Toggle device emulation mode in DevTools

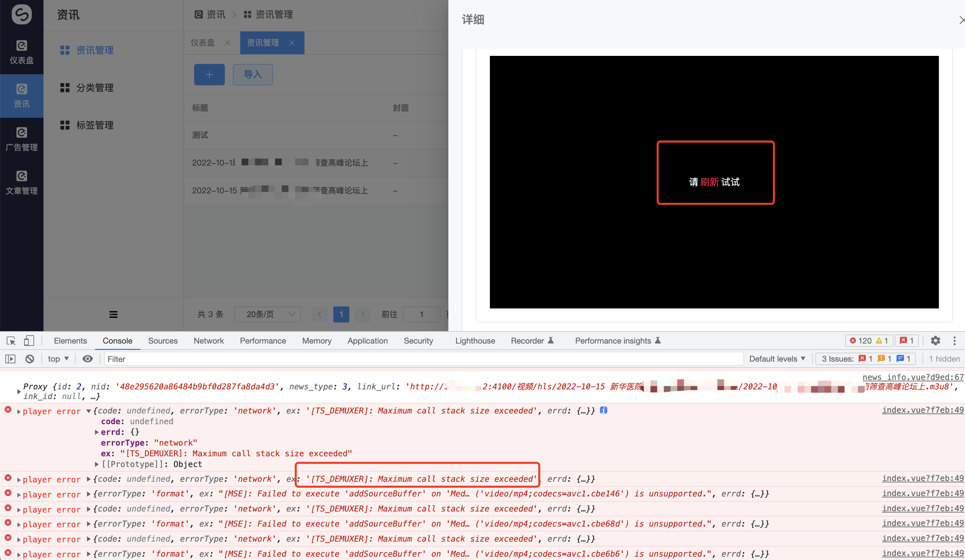tap(29, 341)
